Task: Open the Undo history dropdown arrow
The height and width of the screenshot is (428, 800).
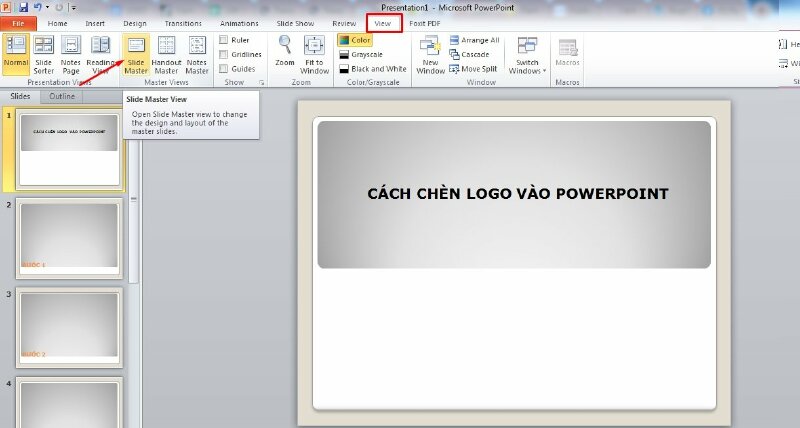Action: click(x=47, y=8)
